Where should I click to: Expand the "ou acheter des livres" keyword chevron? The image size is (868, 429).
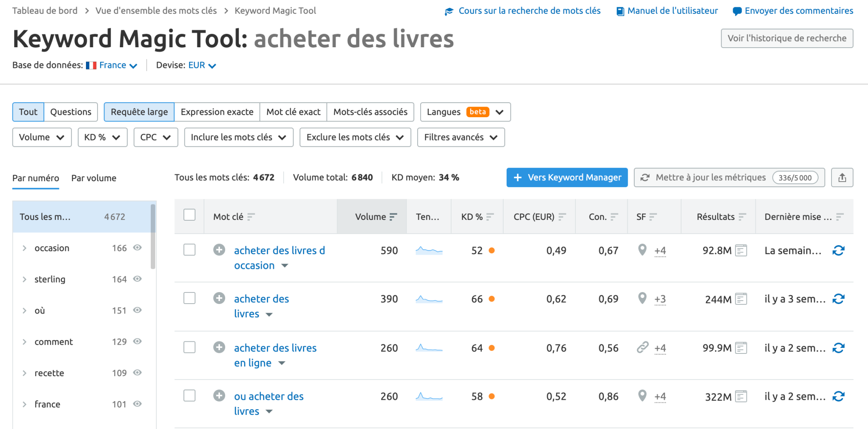click(x=269, y=411)
